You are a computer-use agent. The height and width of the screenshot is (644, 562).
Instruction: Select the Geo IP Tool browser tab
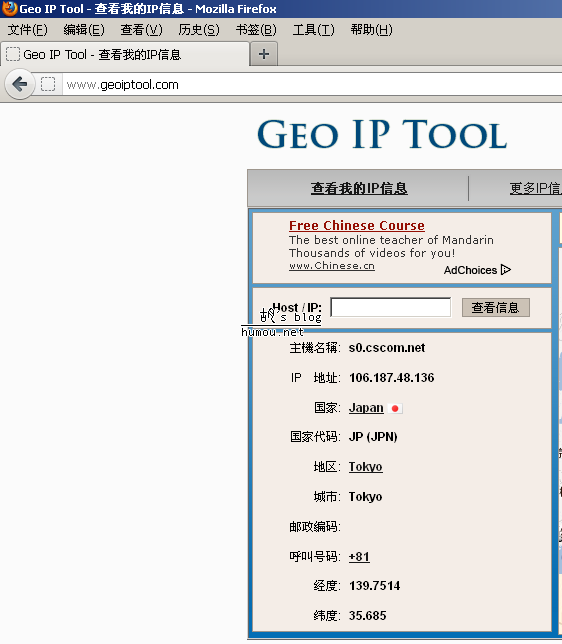click(x=125, y=54)
